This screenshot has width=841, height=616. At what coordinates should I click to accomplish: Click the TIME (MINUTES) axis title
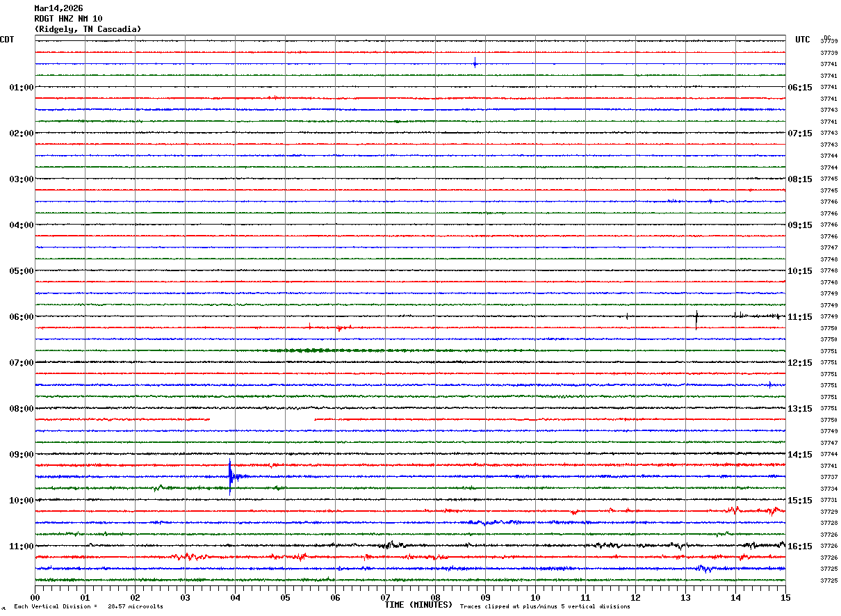(418, 605)
